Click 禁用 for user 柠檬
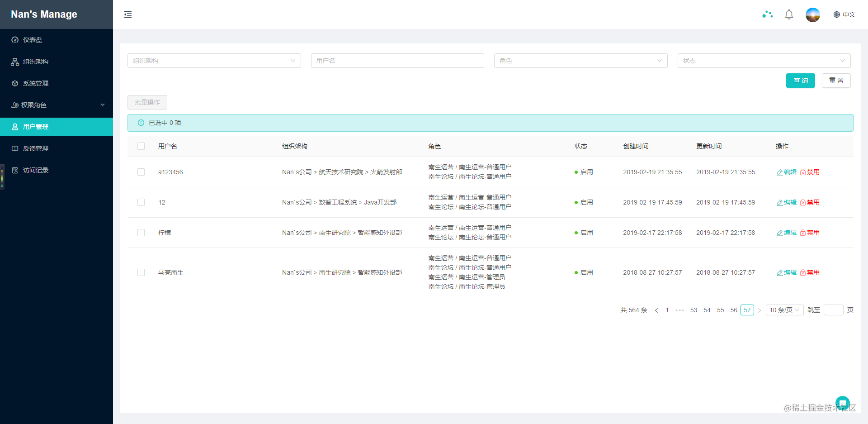 (810, 233)
